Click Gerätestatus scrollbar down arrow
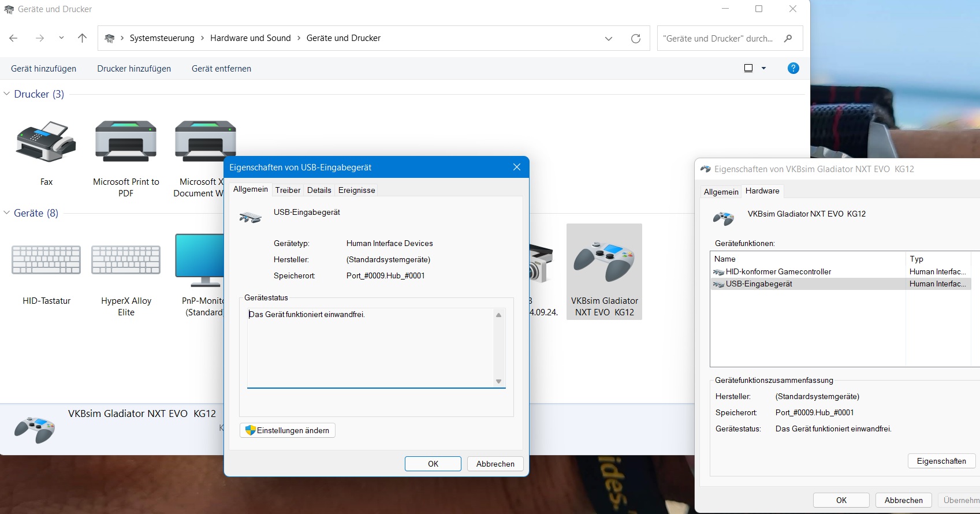 [498, 381]
